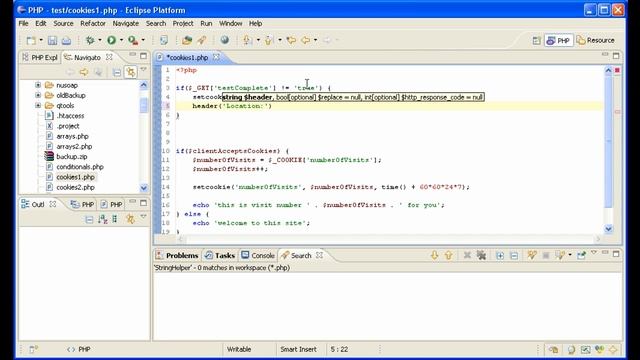
Task: Click the editor horizontal scrollbar track
Action: tap(390, 239)
